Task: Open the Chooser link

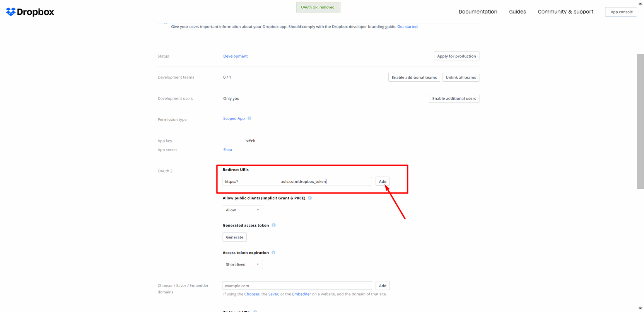Action: (252, 294)
